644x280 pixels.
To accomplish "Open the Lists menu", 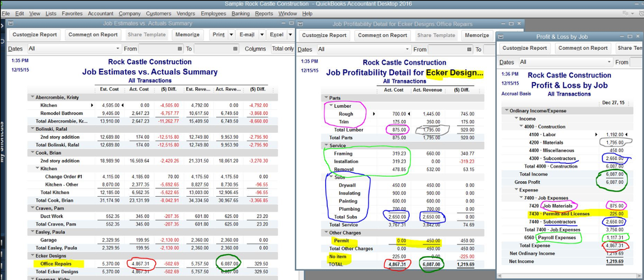I will 51,14.
